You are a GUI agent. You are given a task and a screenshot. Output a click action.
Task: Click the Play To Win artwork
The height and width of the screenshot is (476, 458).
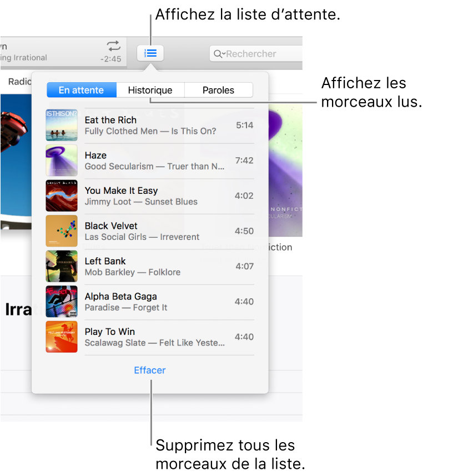(62, 337)
